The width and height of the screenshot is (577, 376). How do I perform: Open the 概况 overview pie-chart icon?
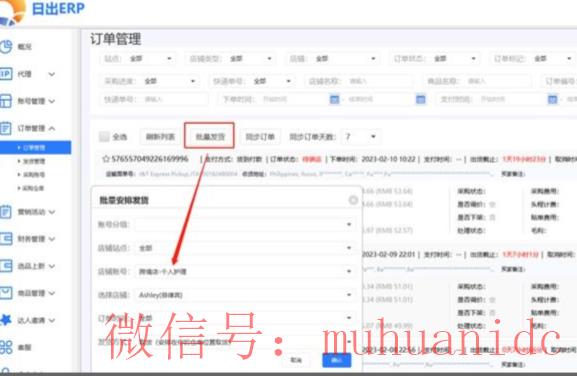tap(6, 47)
